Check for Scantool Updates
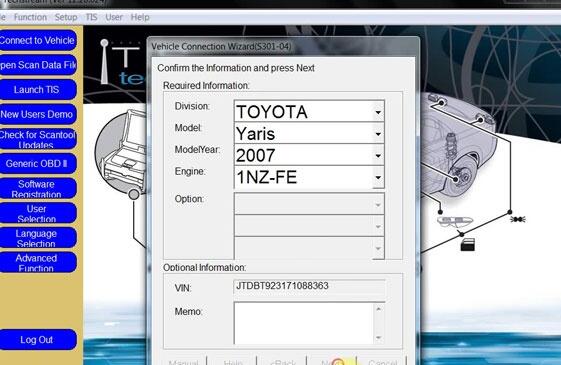561x365 pixels. (37, 139)
